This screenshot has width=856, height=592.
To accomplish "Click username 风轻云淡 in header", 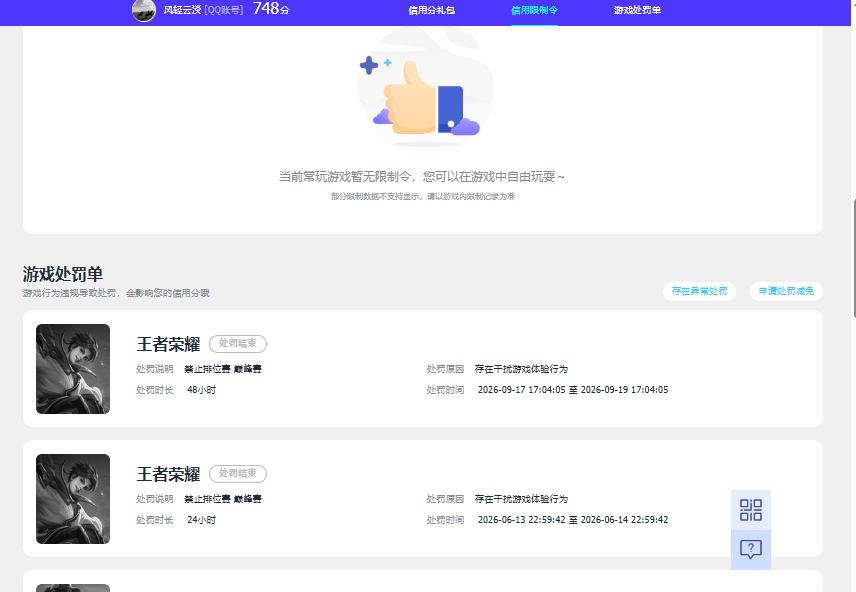I will [182, 10].
